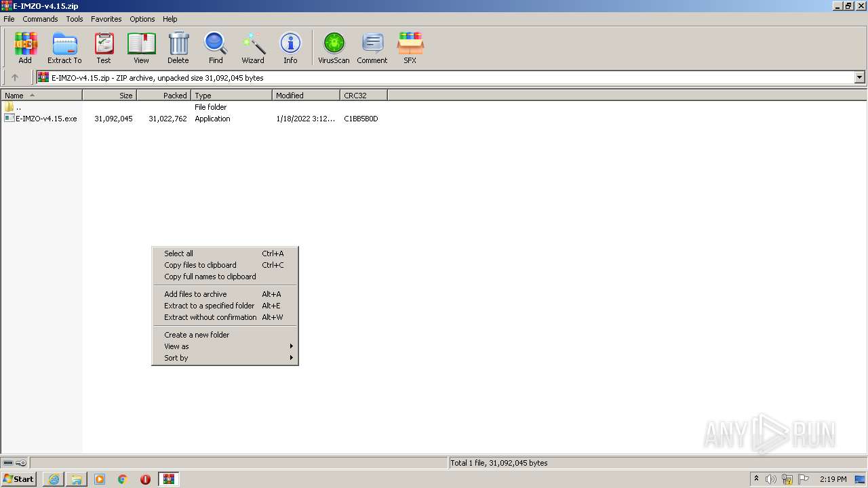Click the SFX conversion icon
The image size is (868, 488).
[x=410, y=48]
